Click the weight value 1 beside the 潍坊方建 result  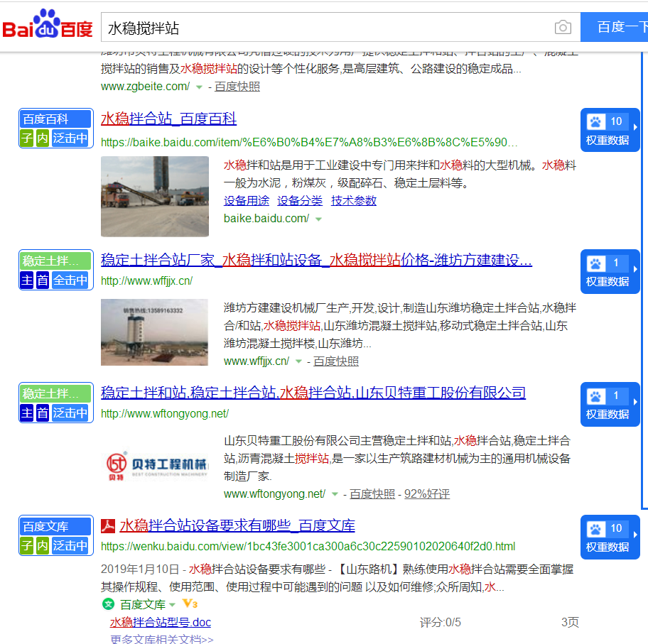click(616, 263)
